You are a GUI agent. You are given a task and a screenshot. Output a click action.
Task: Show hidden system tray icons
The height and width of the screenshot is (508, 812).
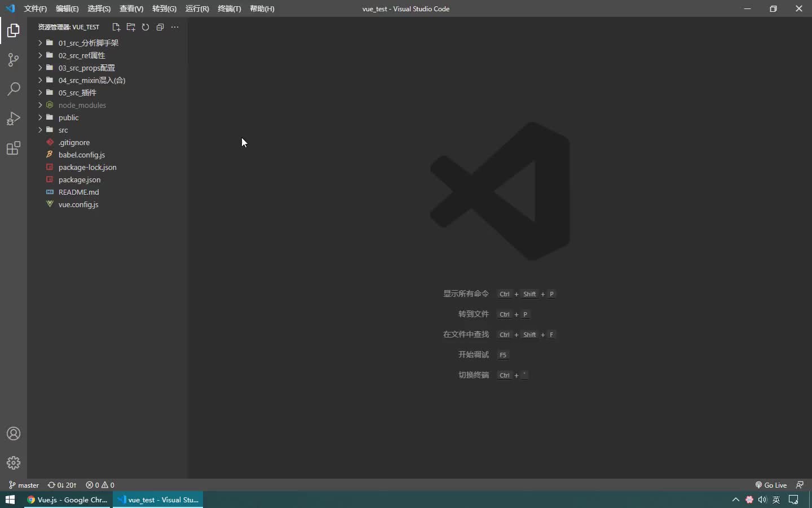(735, 500)
